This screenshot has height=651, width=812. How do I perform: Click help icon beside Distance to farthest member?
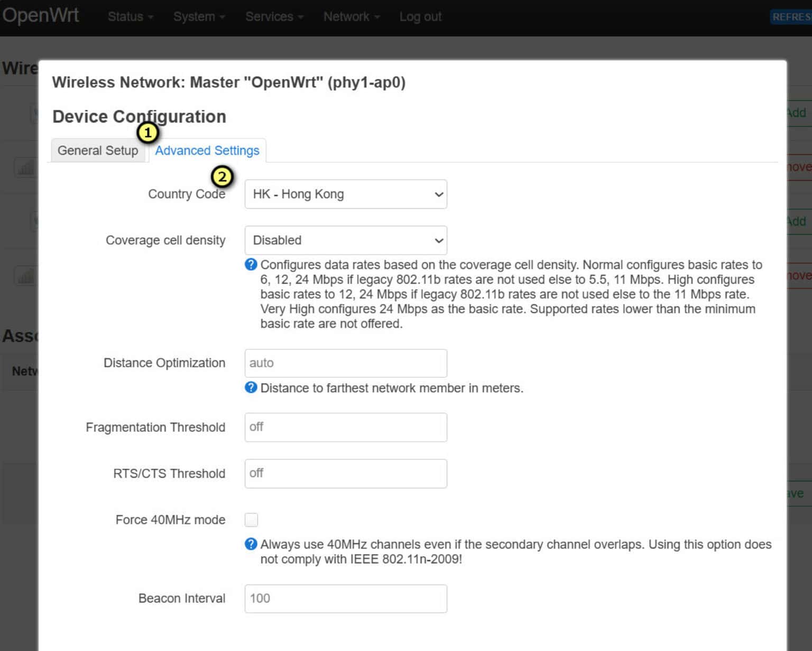point(251,388)
